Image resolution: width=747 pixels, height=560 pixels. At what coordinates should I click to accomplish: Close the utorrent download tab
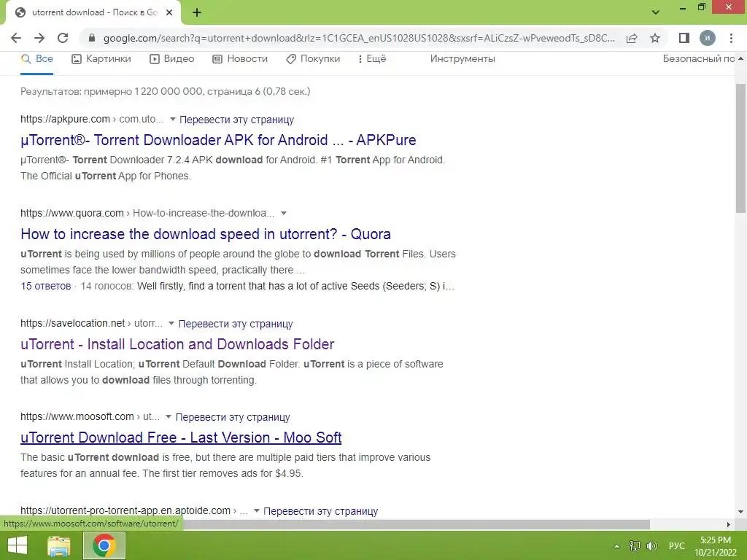tap(169, 13)
